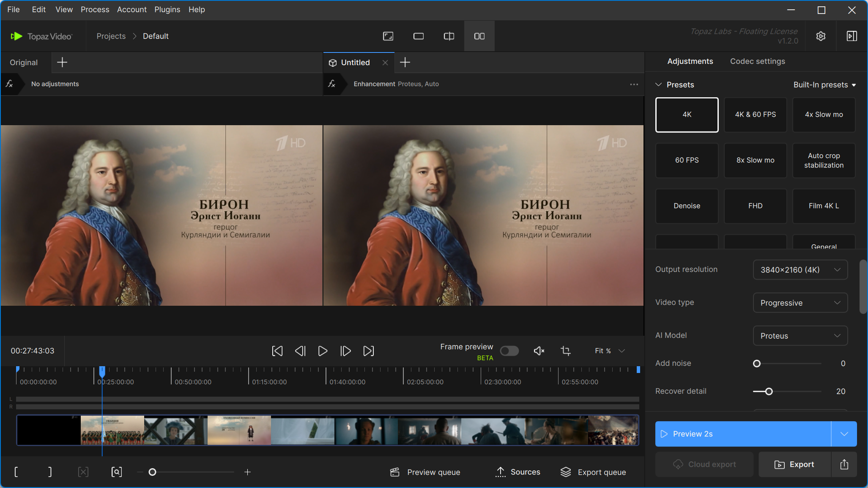
Task: Jump to the start of video
Action: [x=277, y=351]
